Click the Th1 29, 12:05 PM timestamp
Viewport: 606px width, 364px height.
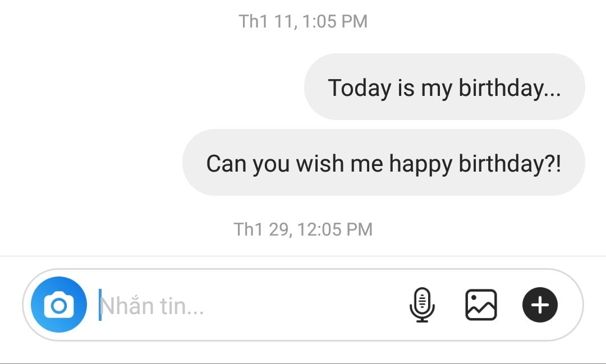click(x=303, y=229)
